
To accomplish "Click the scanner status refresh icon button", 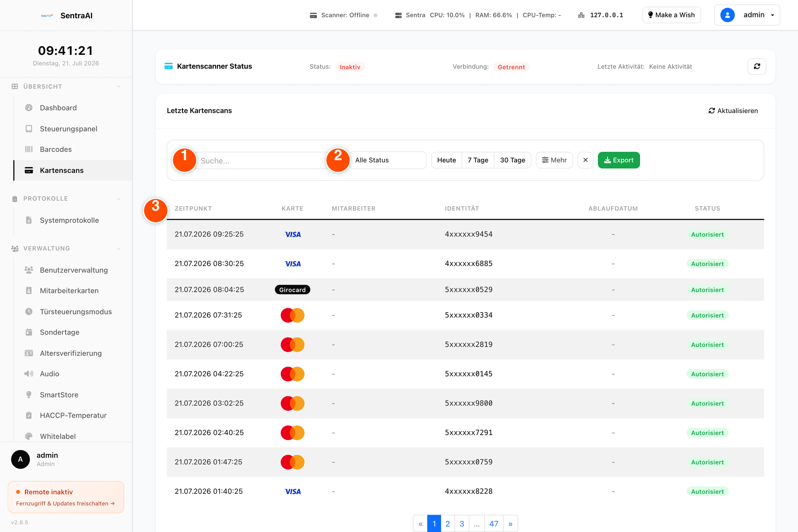I will 757,66.
